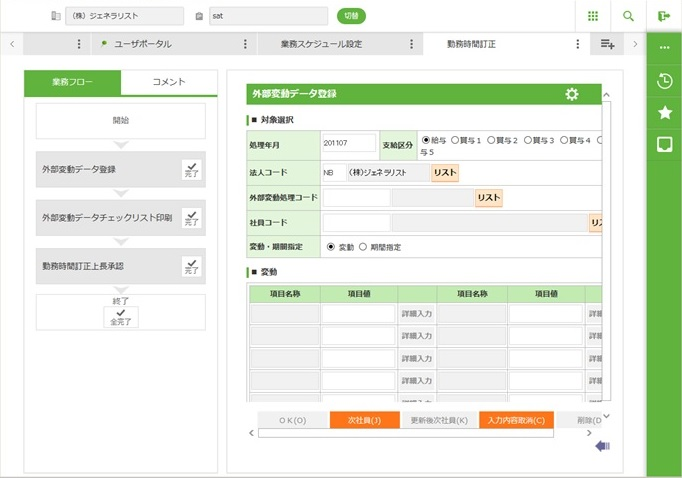Click the add-tab list icon
Image resolution: width=682 pixels, height=478 pixels.
coord(607,44)
